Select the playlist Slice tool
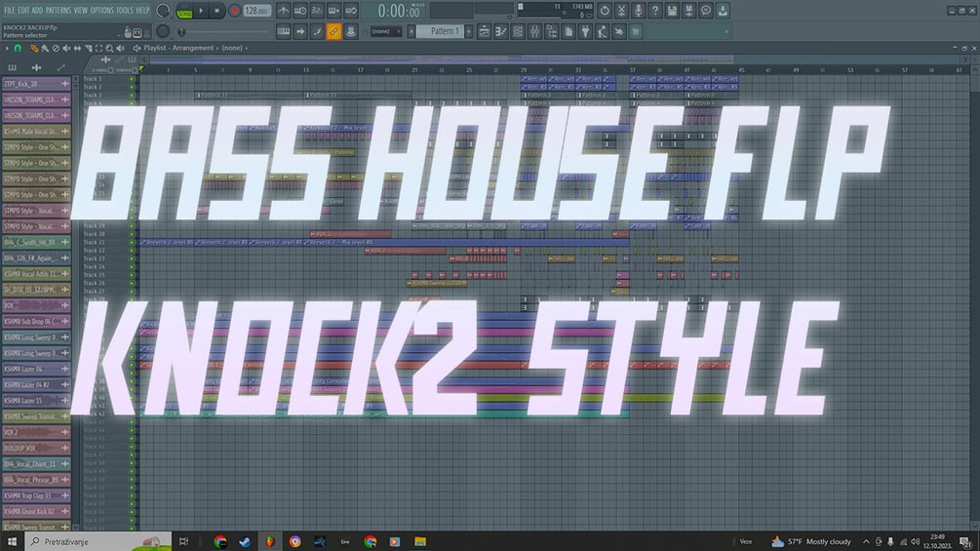The width and height of the screenshot is (980, 551). (x=88, y=48)
